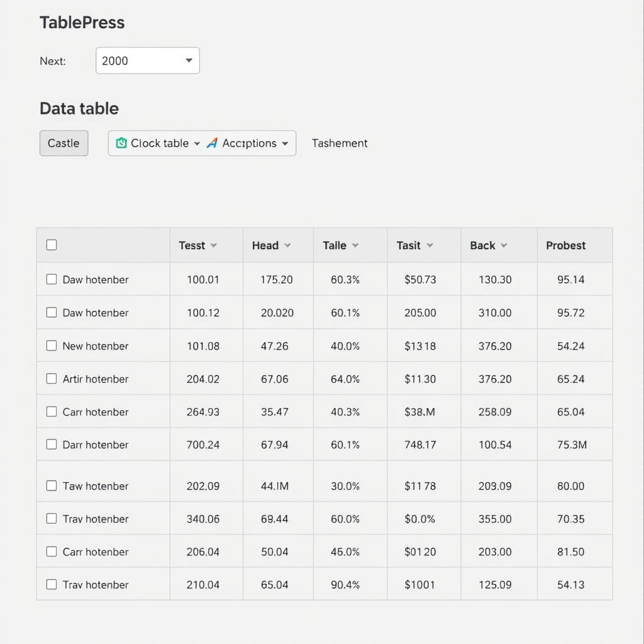
Task: Check the box for New hotenber
Action: tap(52, 345)
